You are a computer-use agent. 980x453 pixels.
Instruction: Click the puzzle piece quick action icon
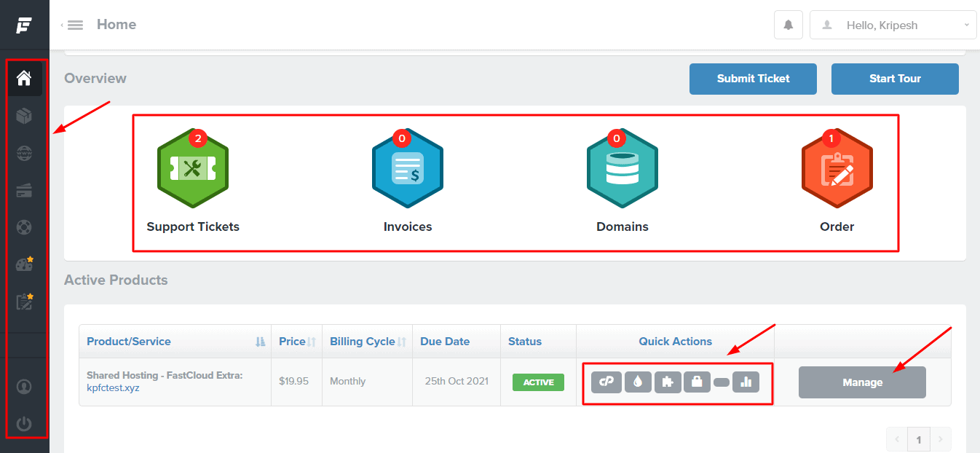pyautogui.click(x=668, y=382)
